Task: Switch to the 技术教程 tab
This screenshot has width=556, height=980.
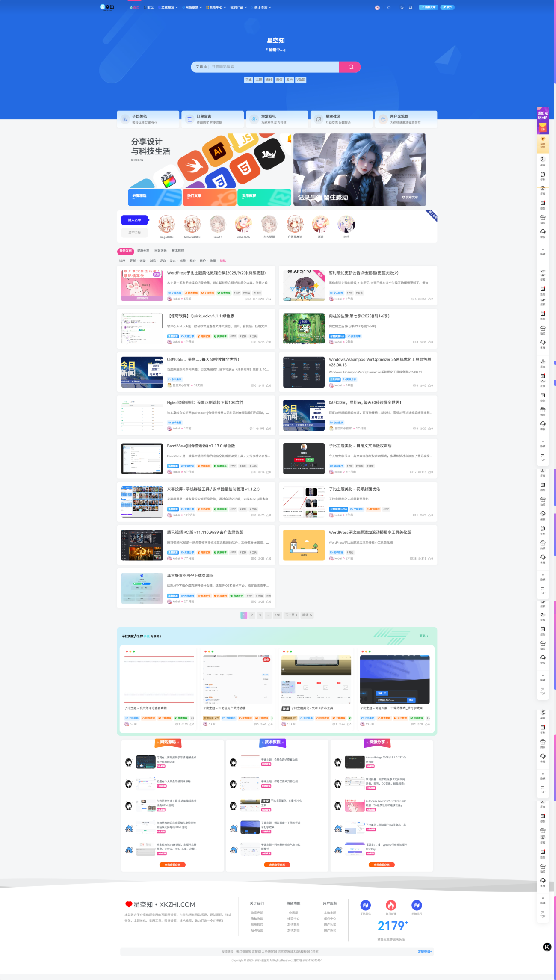Action: click(x=178, y=251)
